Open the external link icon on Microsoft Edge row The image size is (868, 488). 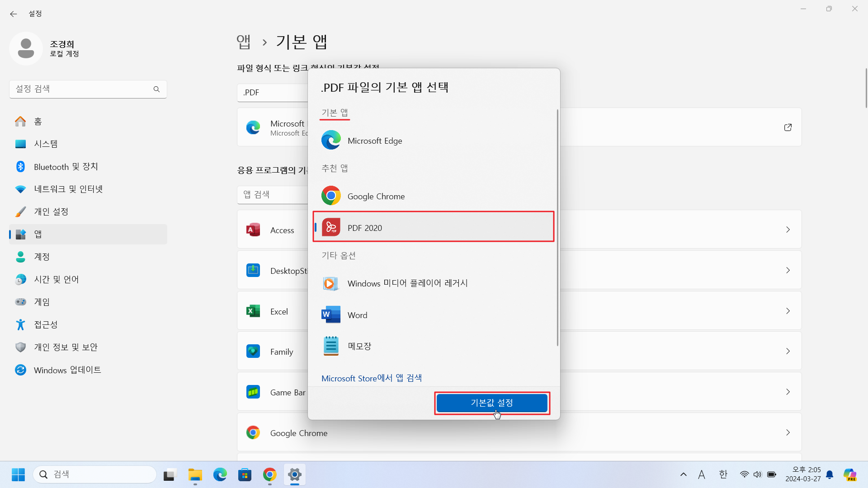(x=788, y=127)
